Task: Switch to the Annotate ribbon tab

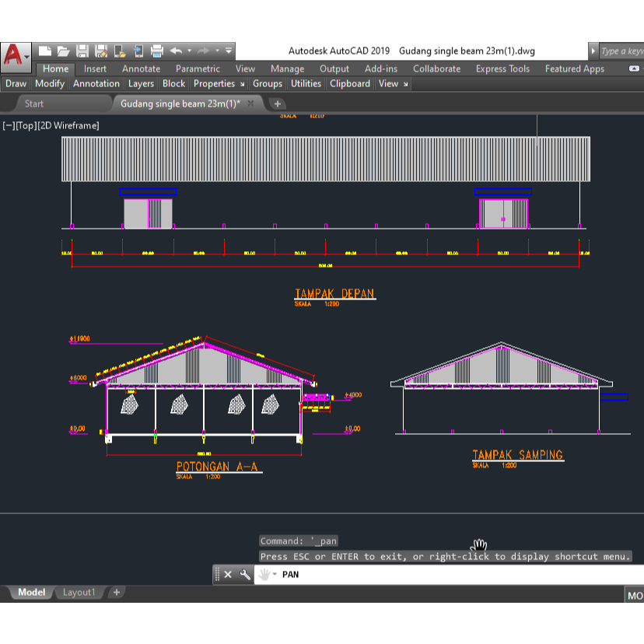Action: click(x=141, y=68)
